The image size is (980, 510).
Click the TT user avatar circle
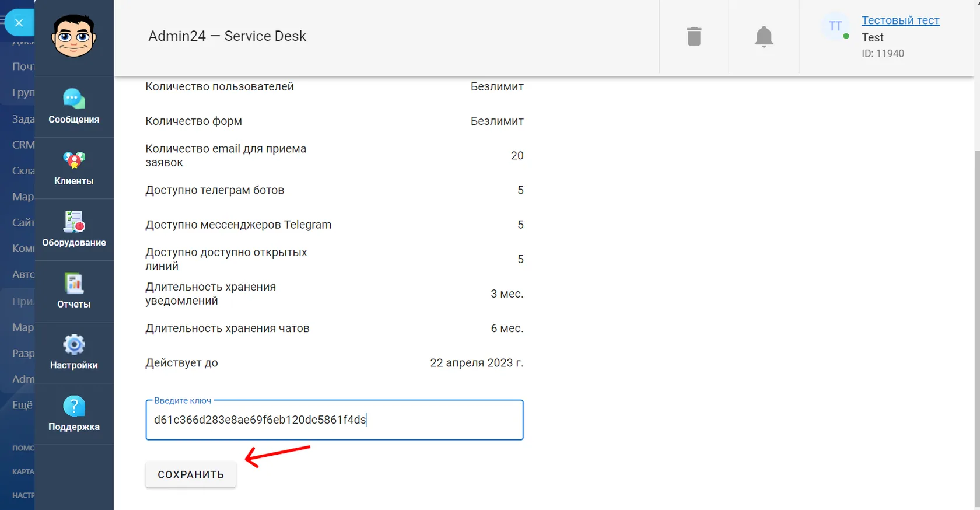(x=835, y=26)
